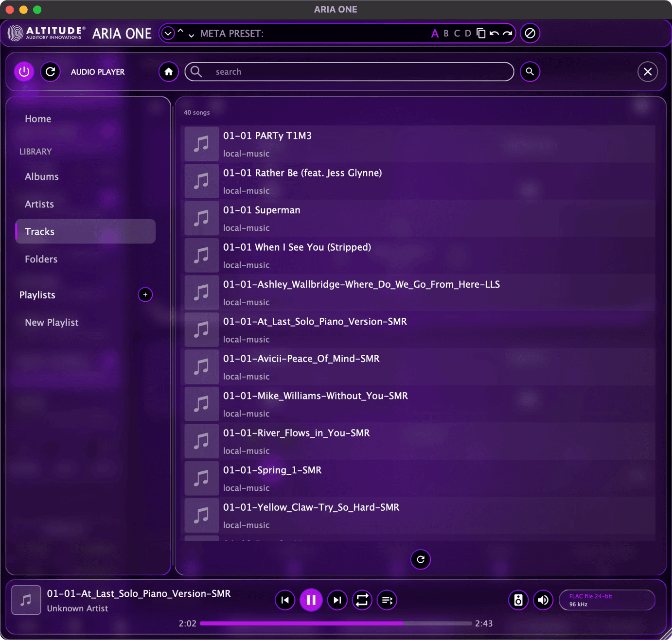
Task: Open the play queue icon
Action: point(387,600)
